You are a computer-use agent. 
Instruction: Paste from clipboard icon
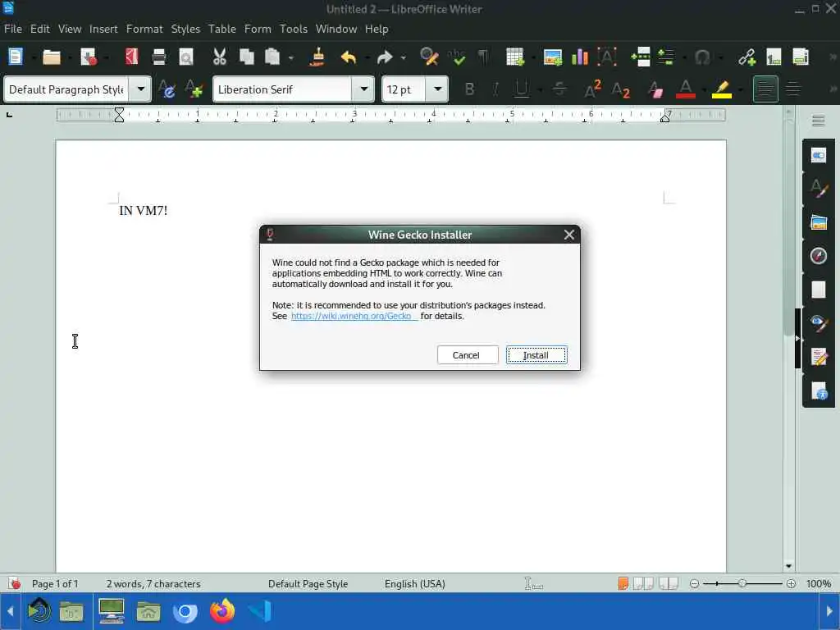[272, 57]
